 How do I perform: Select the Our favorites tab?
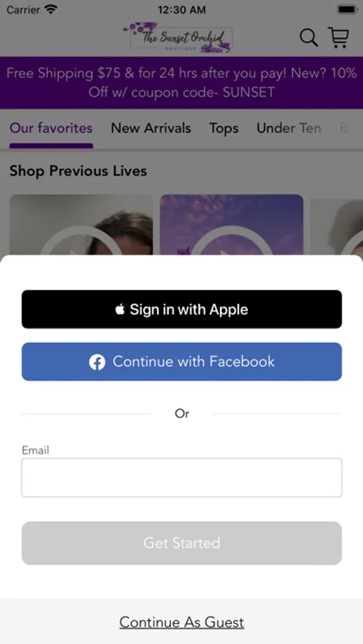pyautogui.click(x=51, y=128)
